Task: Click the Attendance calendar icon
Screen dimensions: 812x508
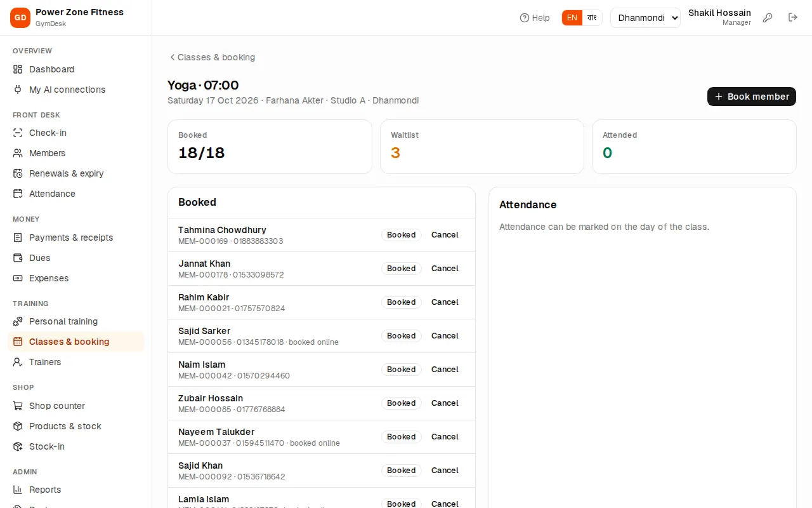Action: click(x=18, y=194)
